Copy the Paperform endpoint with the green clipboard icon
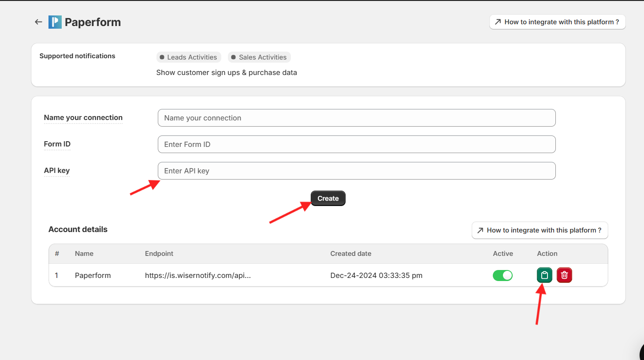Viewport: 644px width, 360px height. click(544, 275)
